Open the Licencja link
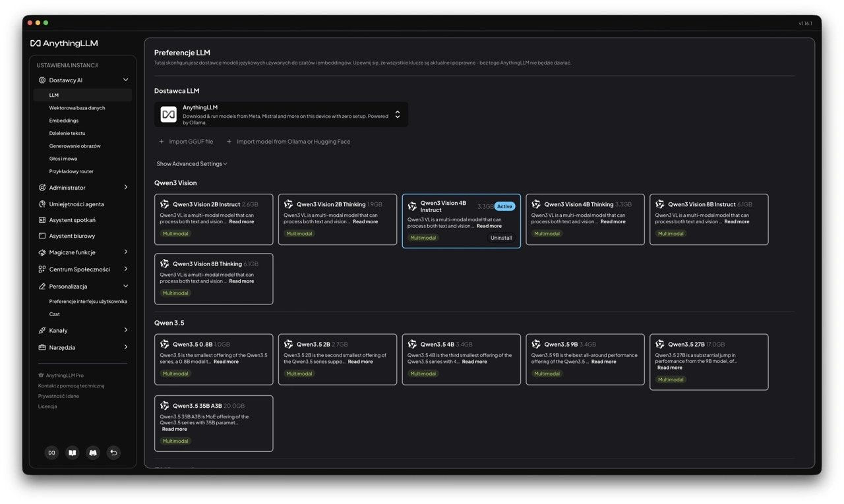 pos(47,406)
